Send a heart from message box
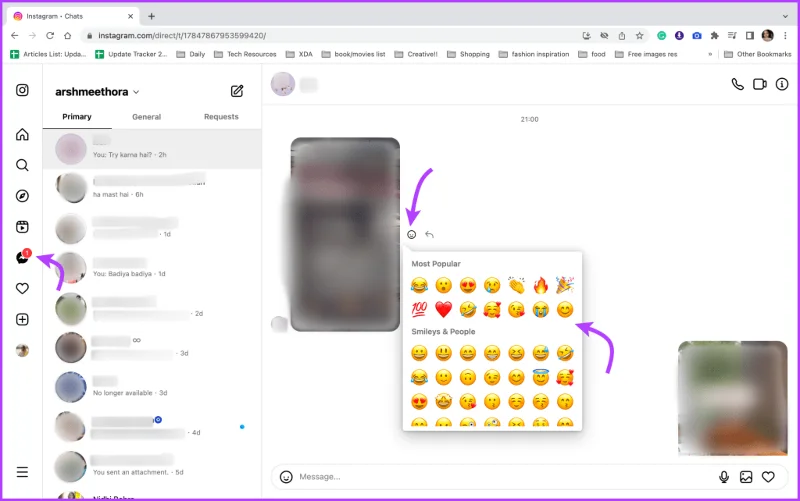 pos(768,477)
